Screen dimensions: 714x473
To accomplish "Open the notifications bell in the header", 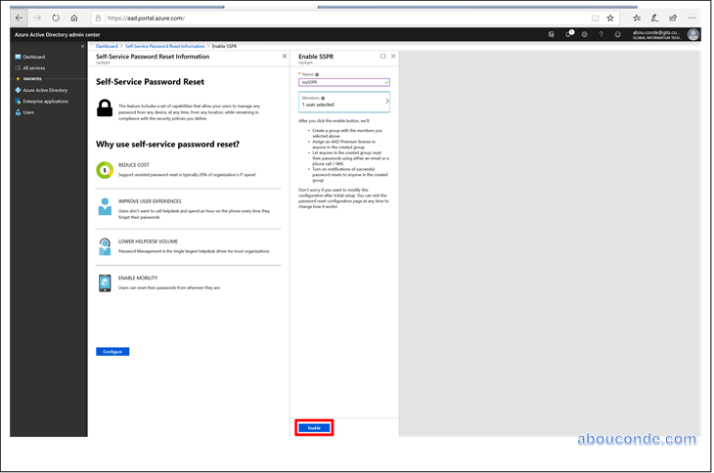I will [568, 34].
